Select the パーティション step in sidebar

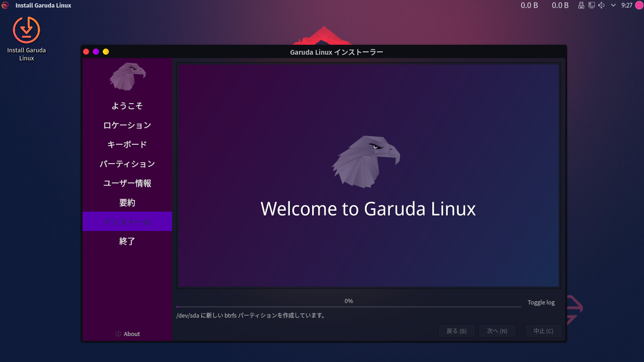pos(127,164)
